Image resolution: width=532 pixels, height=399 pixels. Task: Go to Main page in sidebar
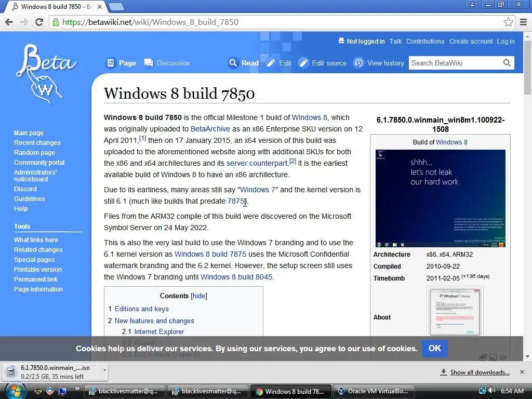pos(29,132)
